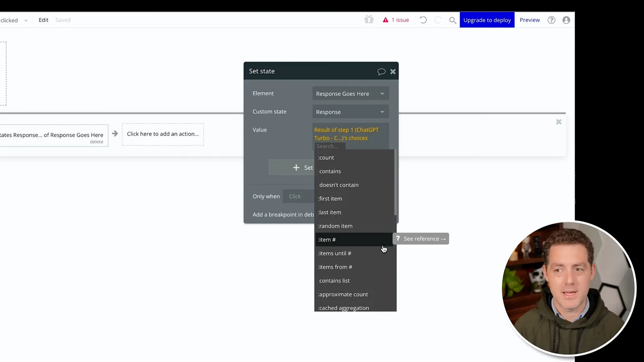The image size is (644, 362).
Task: Select the :first item option
Action: coord(354,199)
